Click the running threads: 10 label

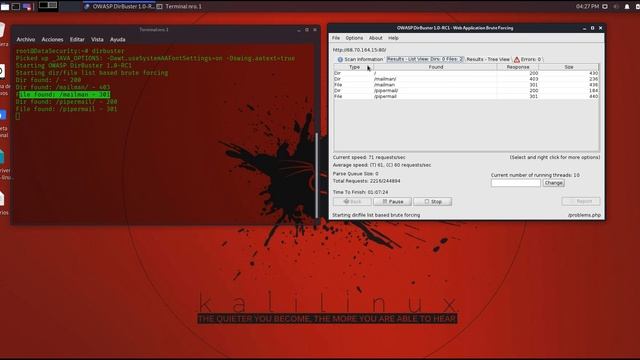pos(535,175)
